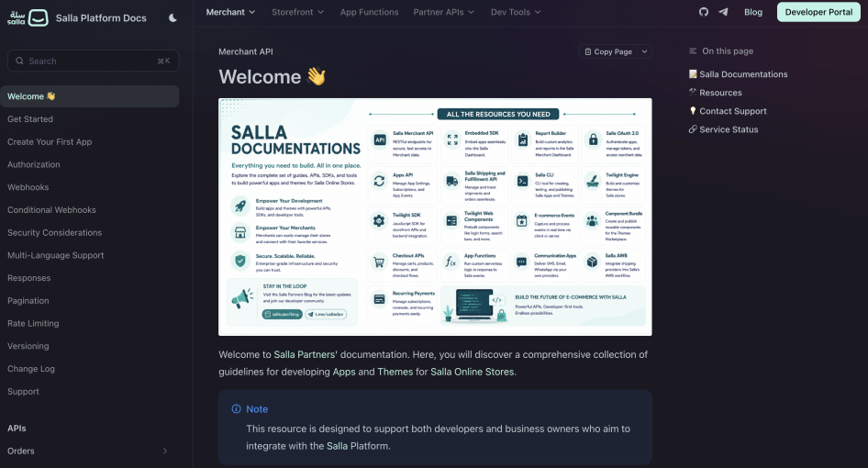Open the GitHub icon link
Screen dimensions: 868x468
[x=704, y=12]
